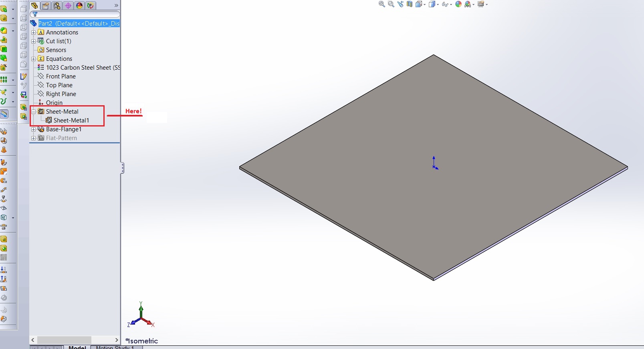The image size is (644, 349).
Task: Open the Hide/Show Items dropdown arrow
Action: (x=451, y=4)
